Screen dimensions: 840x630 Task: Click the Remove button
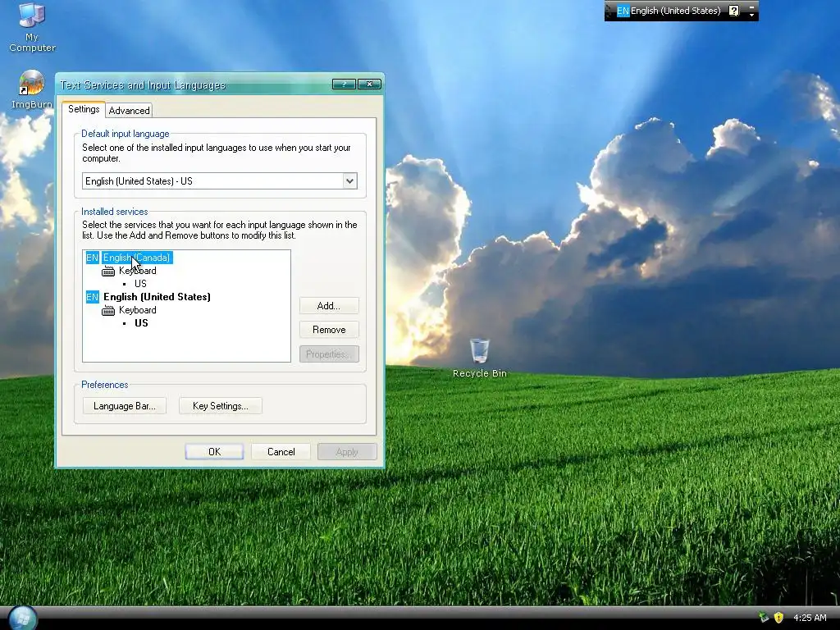pos(329,330)
